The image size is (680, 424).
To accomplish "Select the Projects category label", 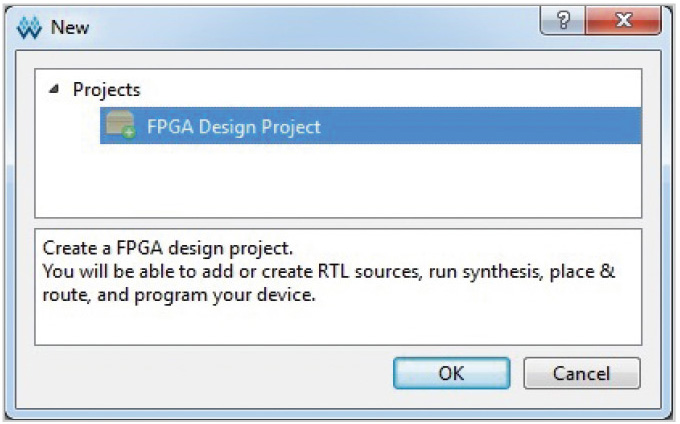I will click(x=106, y=90).
